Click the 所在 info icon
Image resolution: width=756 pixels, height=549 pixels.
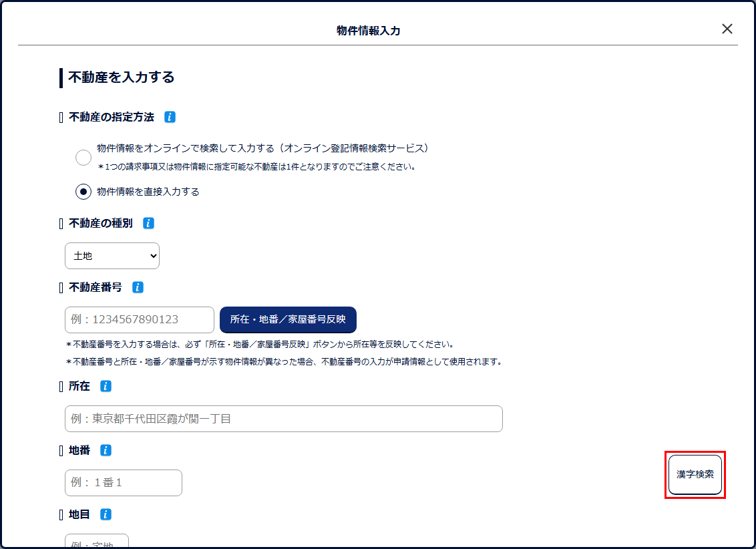coord(106,386)
